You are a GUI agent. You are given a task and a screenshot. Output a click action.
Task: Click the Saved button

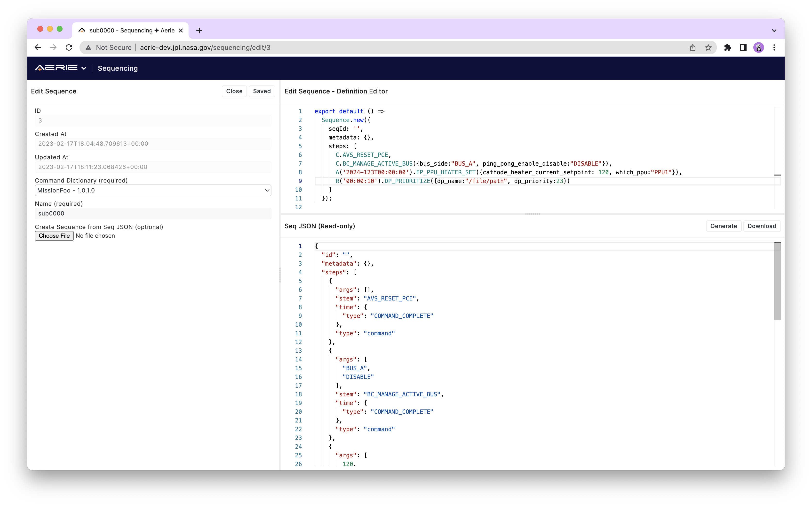pos(262,91)
